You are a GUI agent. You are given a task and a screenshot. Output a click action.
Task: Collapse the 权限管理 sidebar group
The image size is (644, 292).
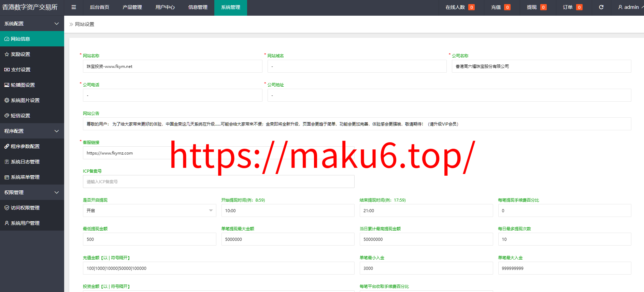coord(32,192)
